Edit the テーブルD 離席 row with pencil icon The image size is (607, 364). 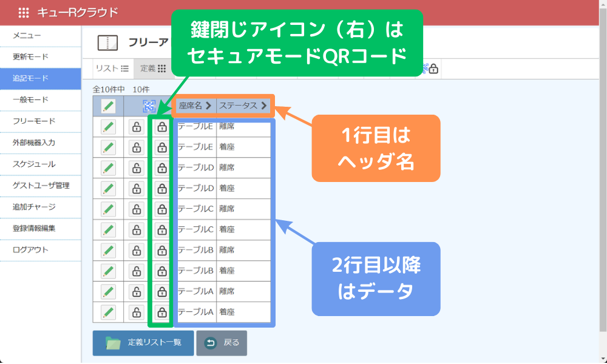coord(109,168)
